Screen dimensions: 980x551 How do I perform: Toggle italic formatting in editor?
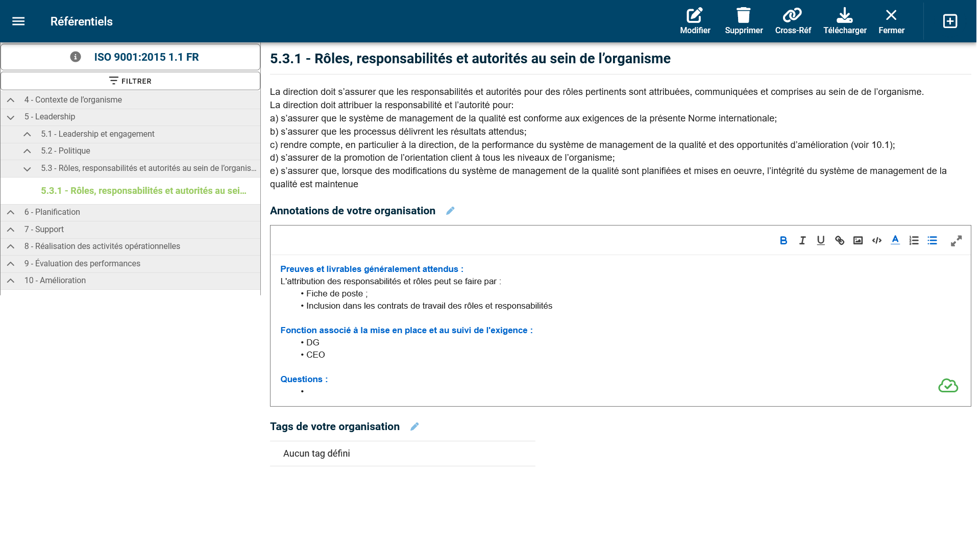coord(802,240)
